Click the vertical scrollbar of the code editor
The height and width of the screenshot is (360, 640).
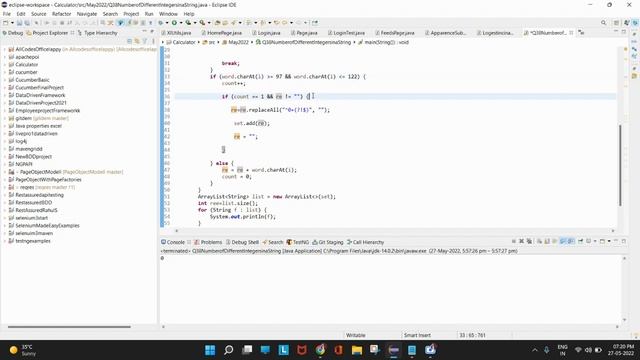point(620,165)
